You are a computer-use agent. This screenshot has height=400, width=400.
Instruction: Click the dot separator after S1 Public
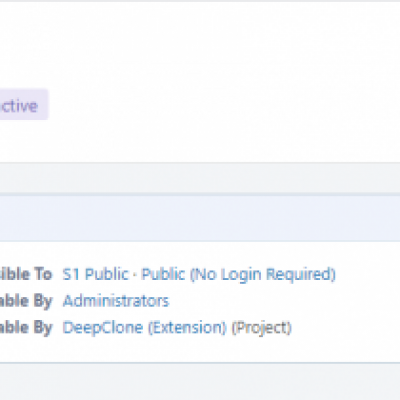pos(135,275)
